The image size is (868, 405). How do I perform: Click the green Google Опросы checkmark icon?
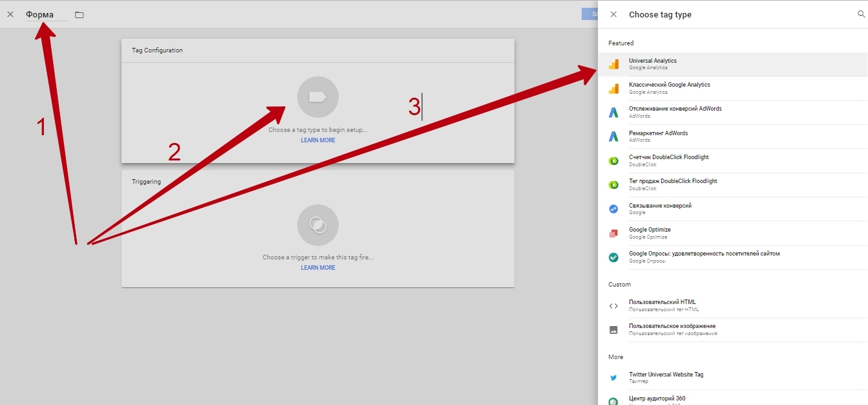613,257
